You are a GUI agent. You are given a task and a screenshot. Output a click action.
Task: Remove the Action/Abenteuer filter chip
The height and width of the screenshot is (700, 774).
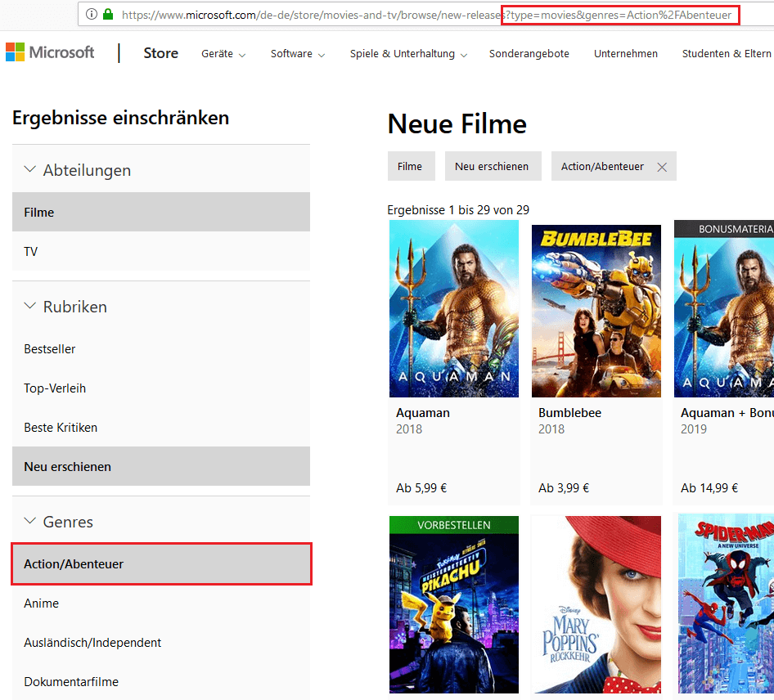[662, 167]
